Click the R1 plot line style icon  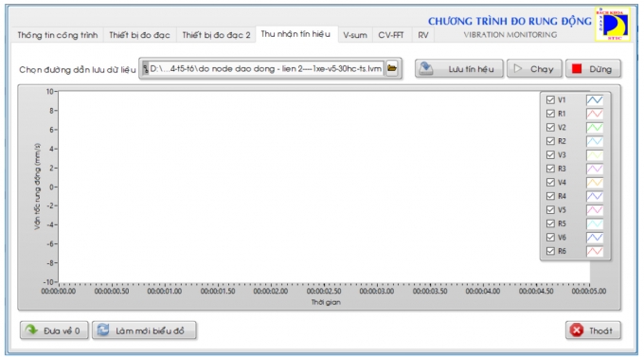click(595, 114)
